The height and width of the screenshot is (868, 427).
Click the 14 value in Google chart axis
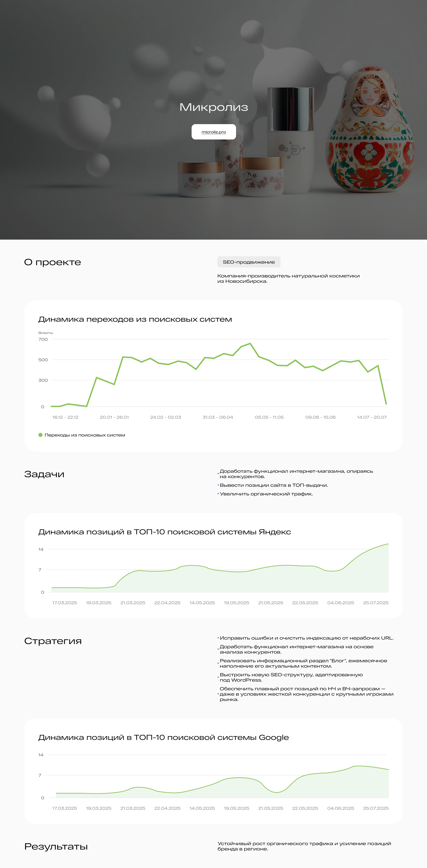click(x=41, y=755)
